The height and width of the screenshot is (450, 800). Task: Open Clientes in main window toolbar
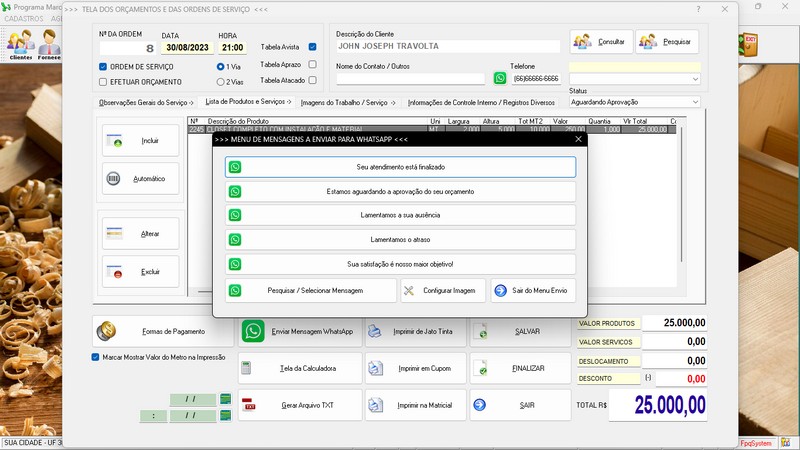pyautogui.click(x=20, y=45)
